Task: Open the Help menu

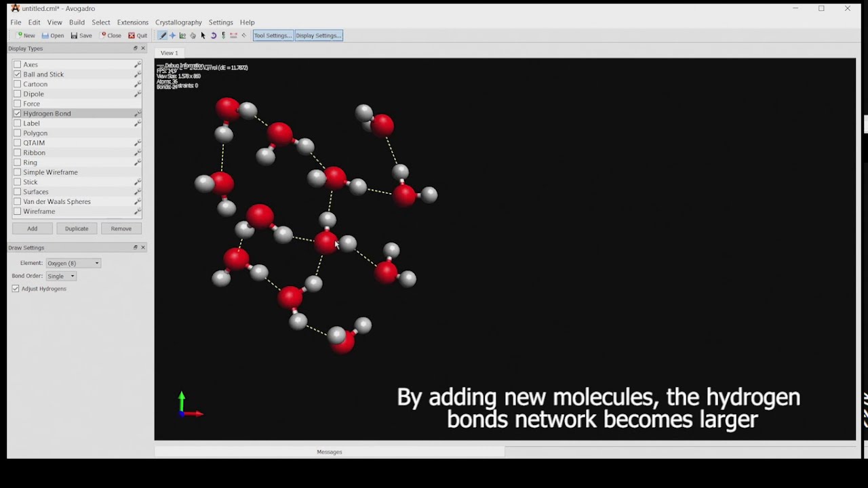Action: coord(247,22)
